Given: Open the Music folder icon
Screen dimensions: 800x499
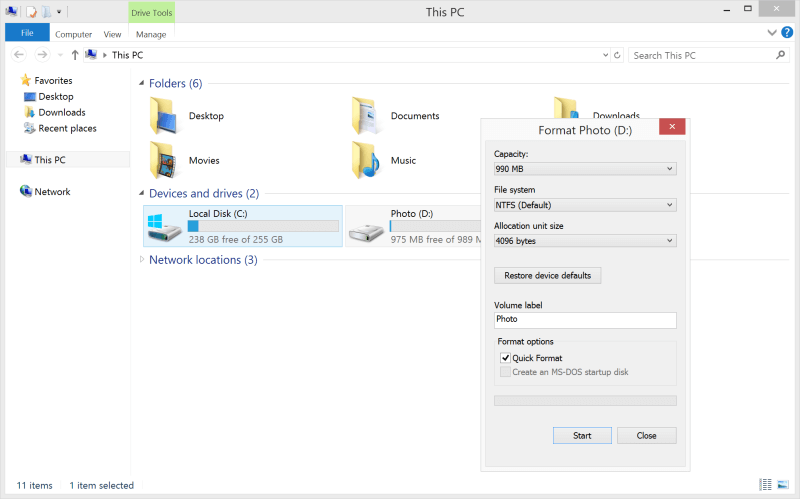Looking at the screenshot, I should tap(366, 160).
